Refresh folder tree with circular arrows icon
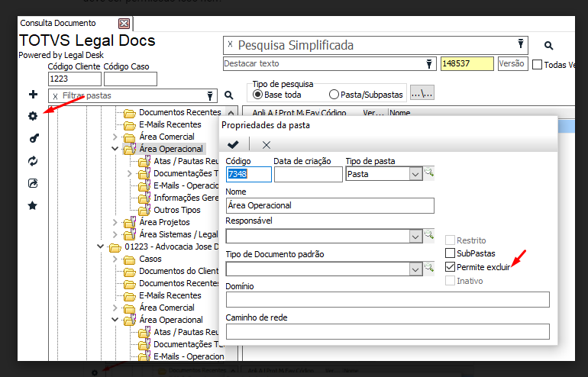 click(x=33, y=161)
